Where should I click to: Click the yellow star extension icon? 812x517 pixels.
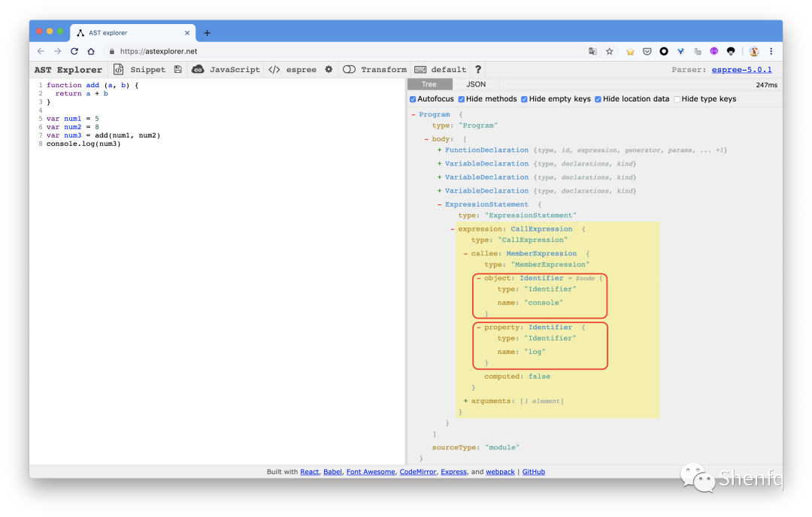630,51
